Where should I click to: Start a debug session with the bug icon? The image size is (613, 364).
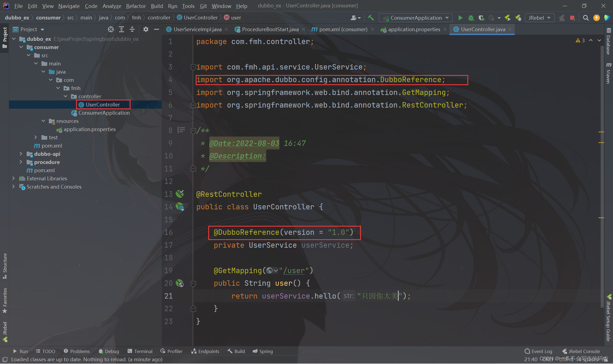471,18
